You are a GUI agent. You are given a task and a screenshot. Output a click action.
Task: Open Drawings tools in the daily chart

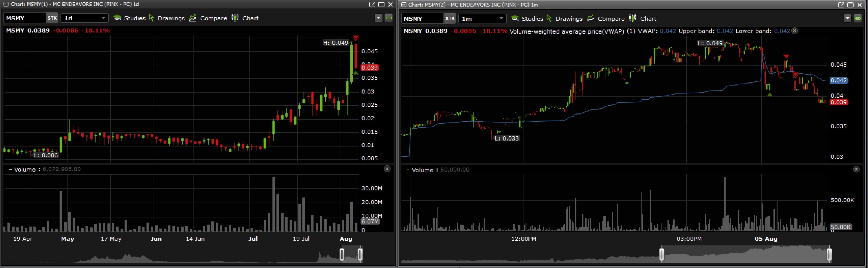tap(167, 18)
